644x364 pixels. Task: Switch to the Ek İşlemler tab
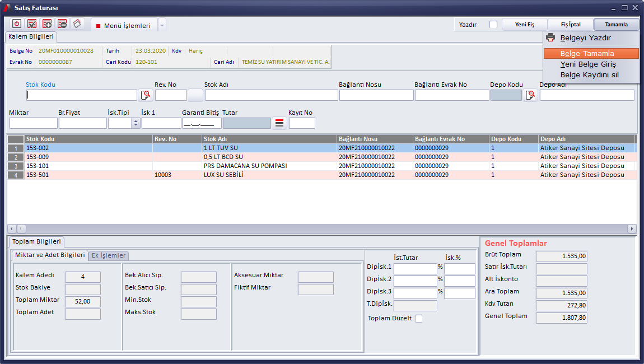tap(109, 255)
